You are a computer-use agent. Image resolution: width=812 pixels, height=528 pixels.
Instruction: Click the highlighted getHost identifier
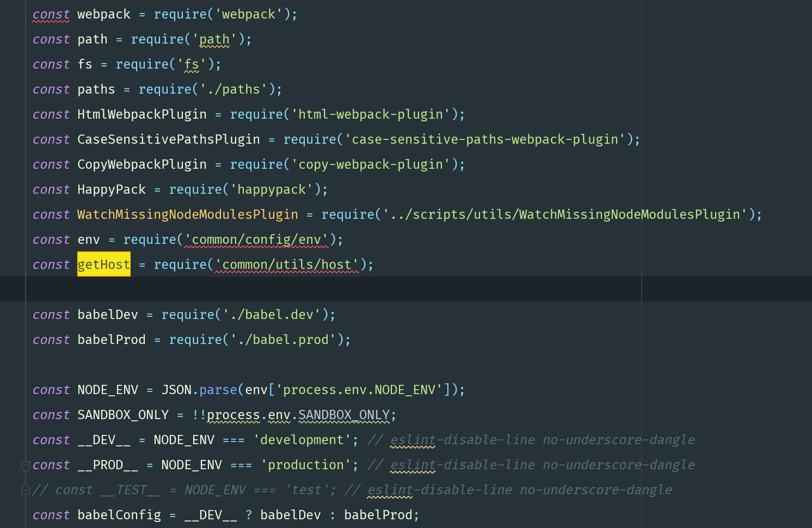pos(103,265)
